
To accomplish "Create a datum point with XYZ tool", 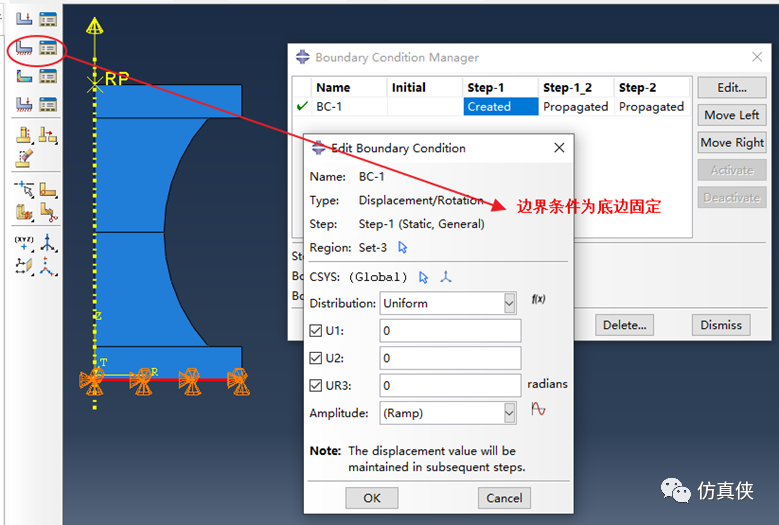I will coord(24,243).
